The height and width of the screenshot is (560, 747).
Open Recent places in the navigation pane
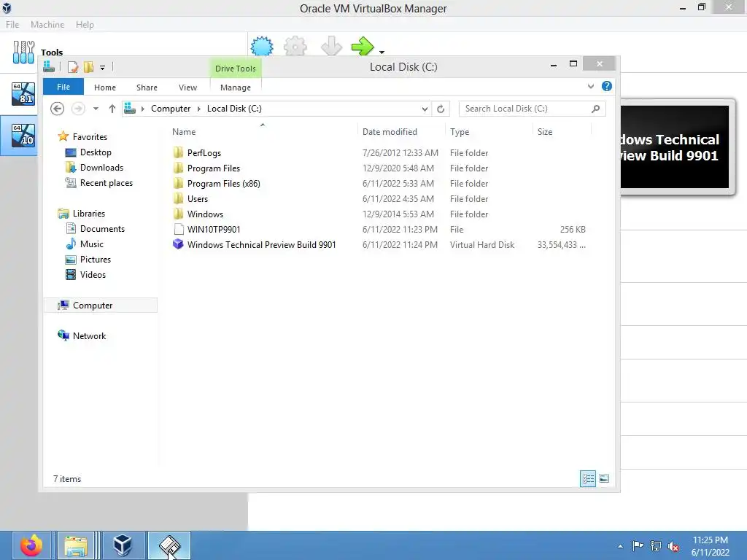coord(107,183)
